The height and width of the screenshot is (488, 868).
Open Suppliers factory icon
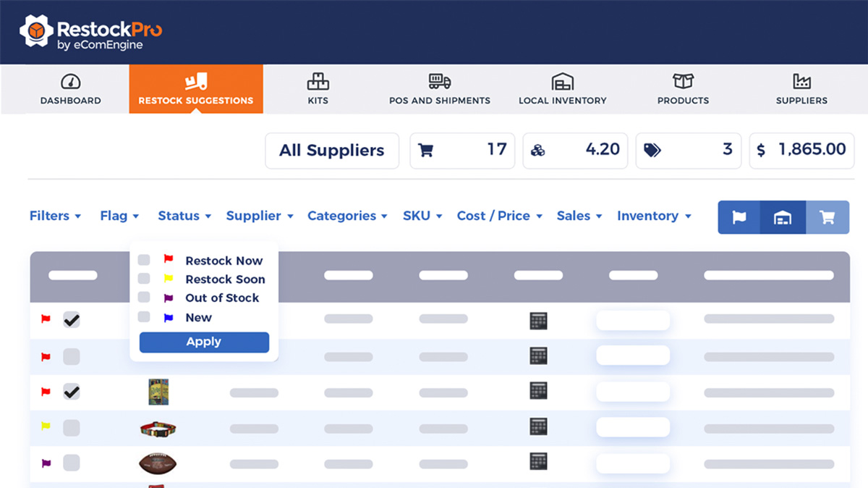pyautogui.click(x=801, y=81)
